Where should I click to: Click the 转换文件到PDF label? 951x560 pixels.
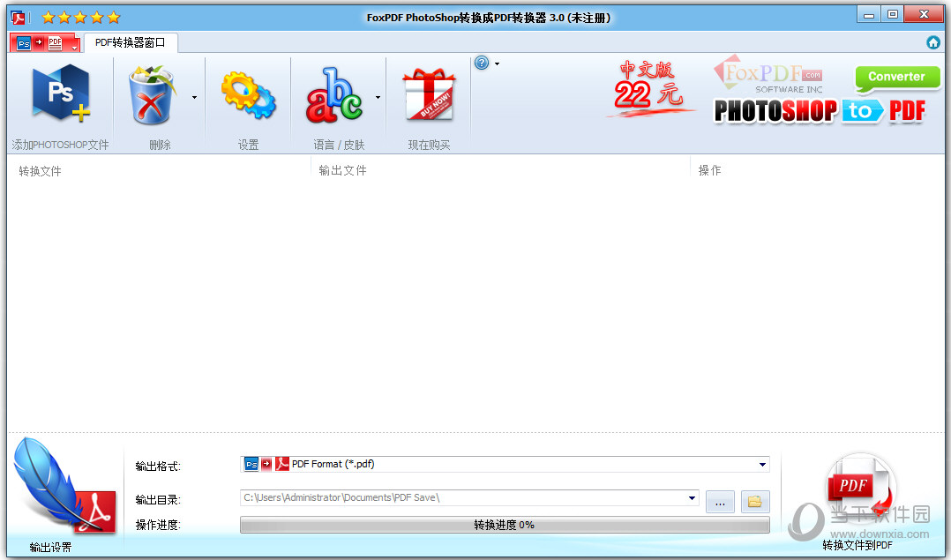[857, 546]
